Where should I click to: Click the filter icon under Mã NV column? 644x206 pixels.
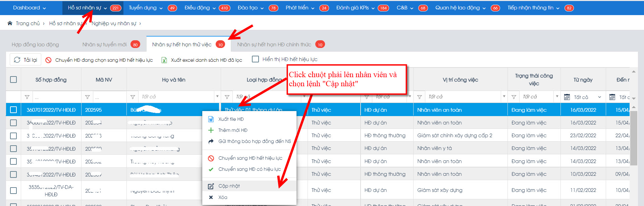(x=88, y=97)
